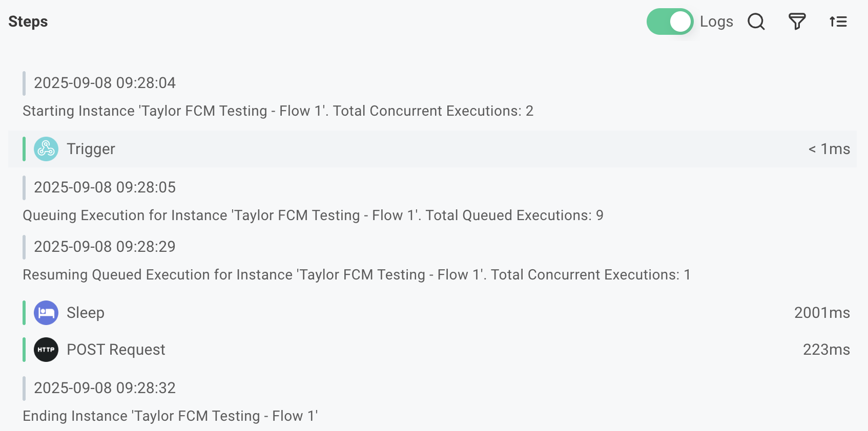Open the search magnifier icon
This screenshot has width=868, height=431.
(x=756, y=21)
